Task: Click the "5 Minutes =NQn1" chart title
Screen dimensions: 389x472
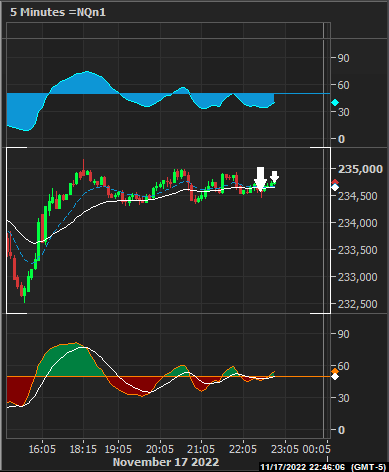Action: [x=58, y=12]
